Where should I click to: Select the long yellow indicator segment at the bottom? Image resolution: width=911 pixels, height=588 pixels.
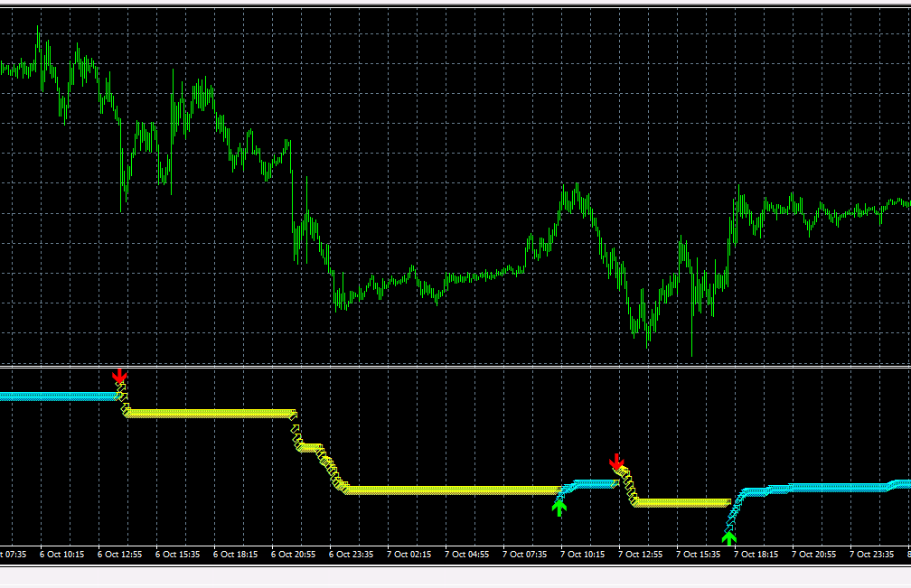452,490
